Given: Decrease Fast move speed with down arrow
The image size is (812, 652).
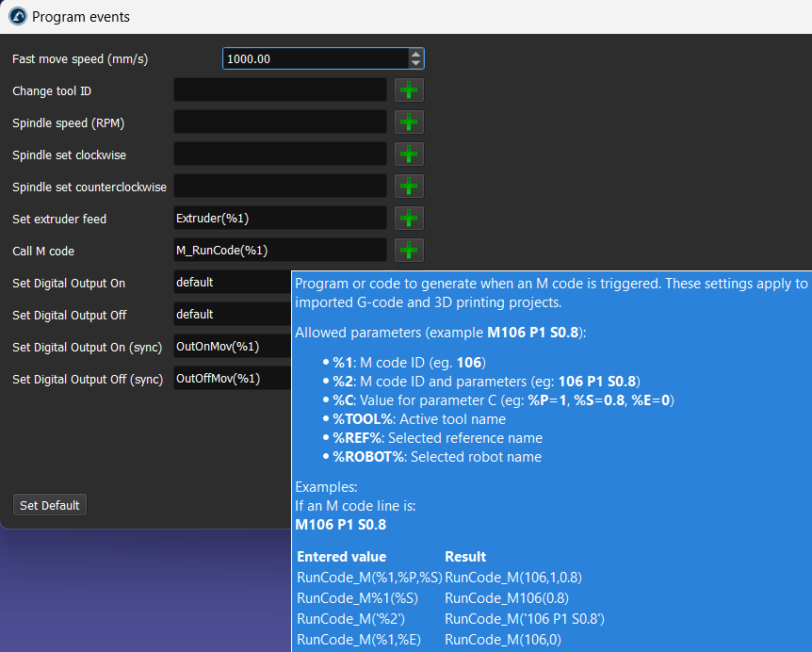Looking at the screenshot, I should [x=415, y=64].
